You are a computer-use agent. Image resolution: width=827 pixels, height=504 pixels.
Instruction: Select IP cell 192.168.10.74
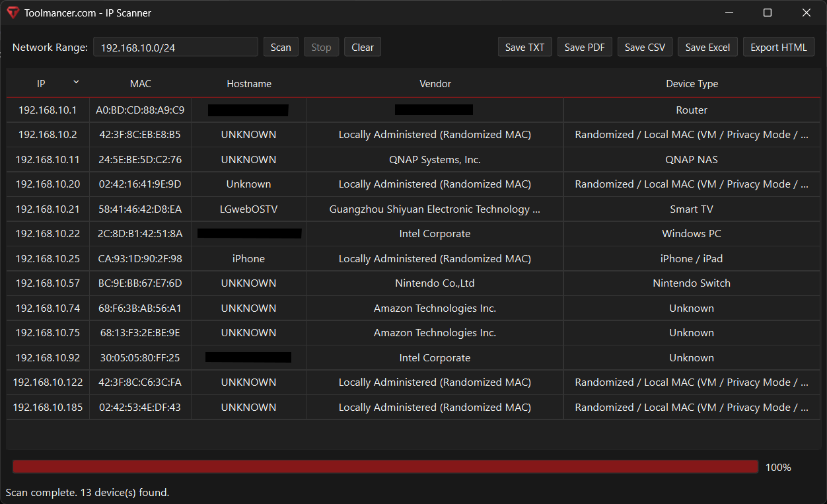pyautogui.click(x=48, y=308)
